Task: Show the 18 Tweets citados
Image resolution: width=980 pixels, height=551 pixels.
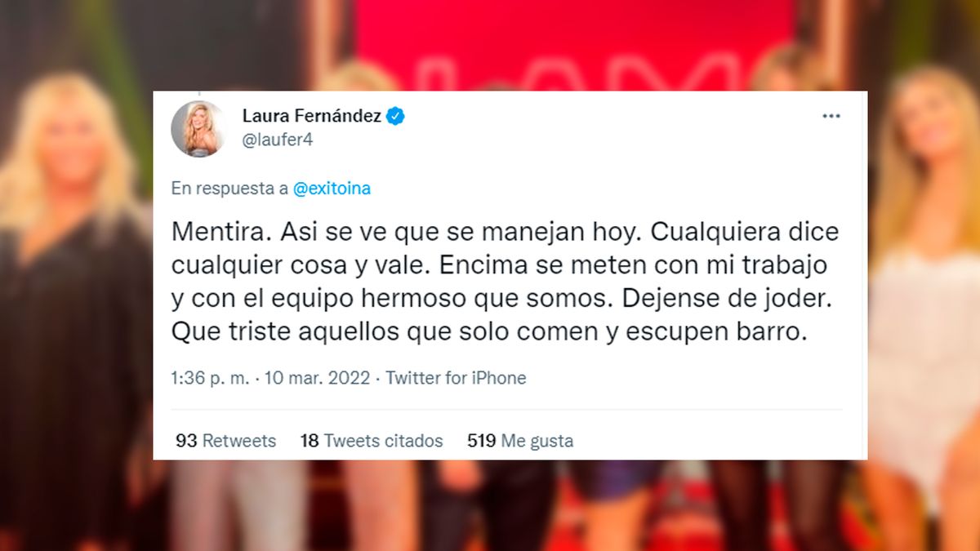Action: 372,441
